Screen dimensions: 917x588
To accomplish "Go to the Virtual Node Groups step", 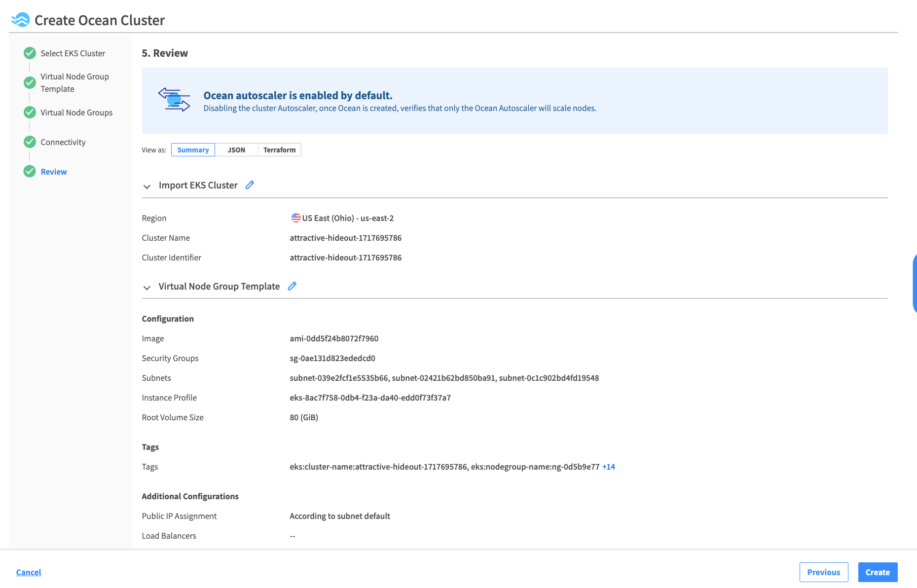I will (76, 112).
